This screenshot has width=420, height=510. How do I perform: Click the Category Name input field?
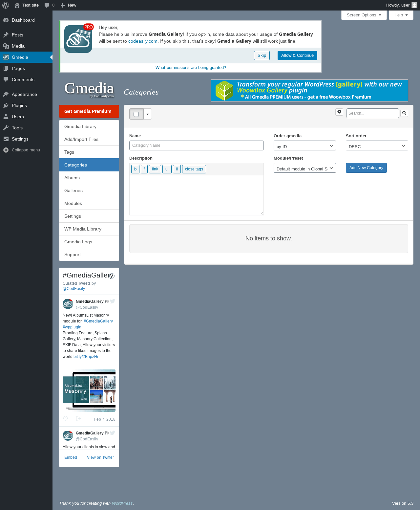point(197,145)
